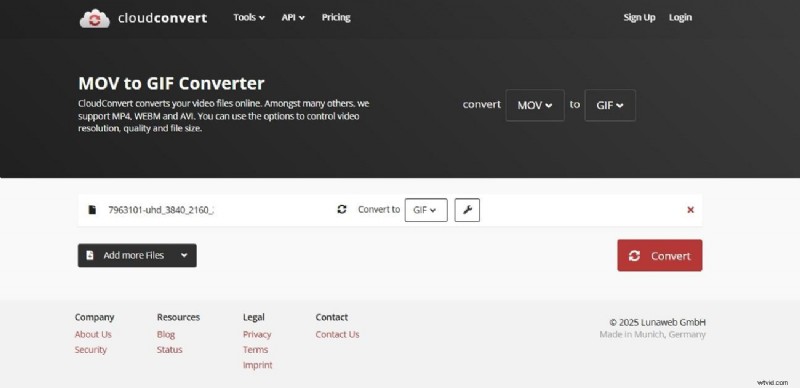This screenshot has height=388, width=800.
Task: Click Sign Up in the header
Action: tap(639, 17)
